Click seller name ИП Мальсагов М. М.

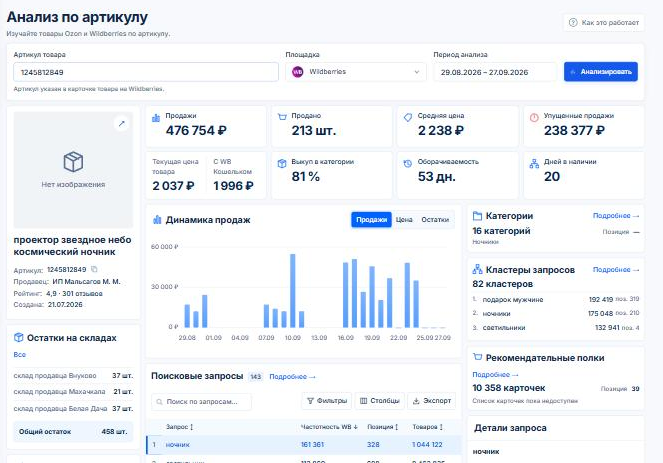86,282
